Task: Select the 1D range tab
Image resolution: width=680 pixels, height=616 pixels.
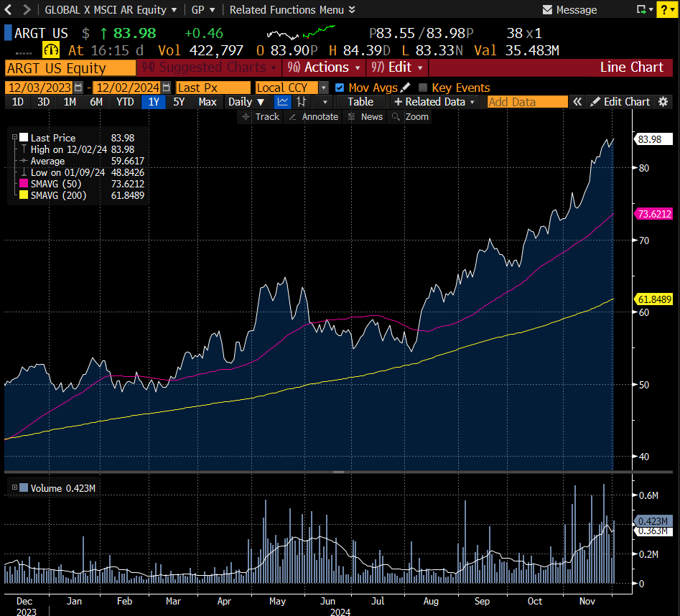Action: pyautogui.click(x=18, y=102)
